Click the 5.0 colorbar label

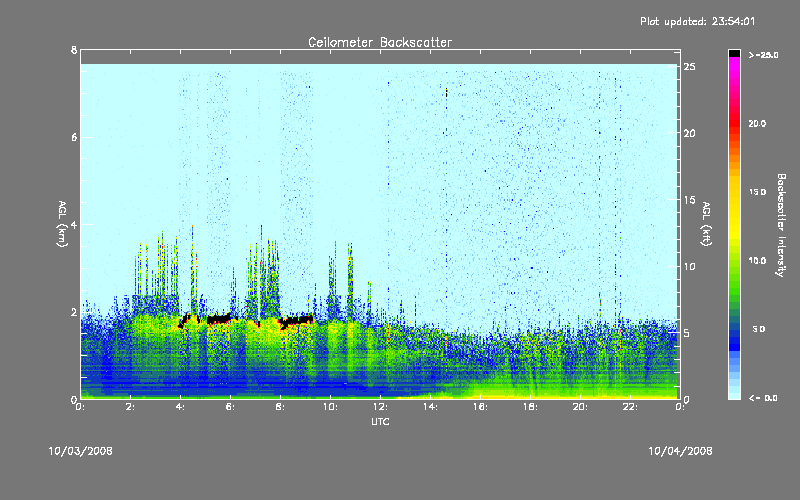coord(759,329)
